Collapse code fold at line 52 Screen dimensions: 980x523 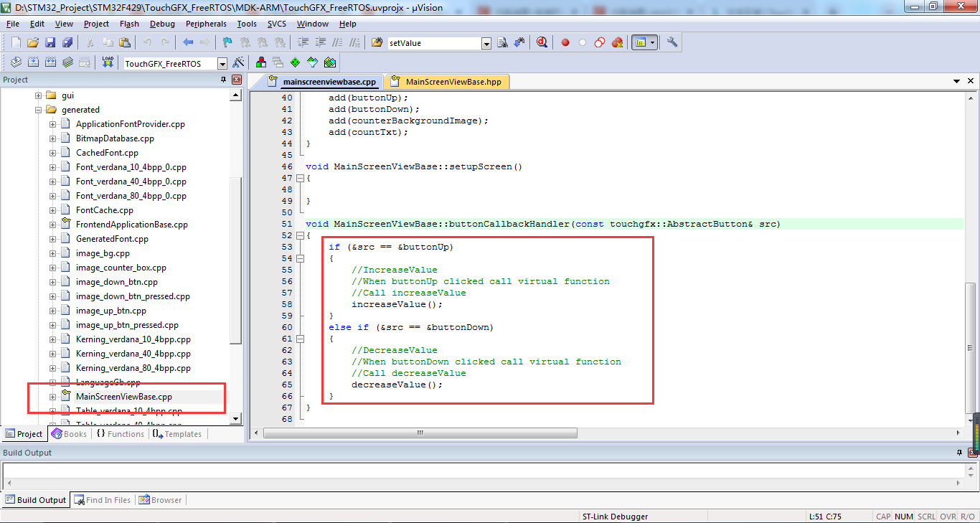pyautogui.click(x=299, y=235)
